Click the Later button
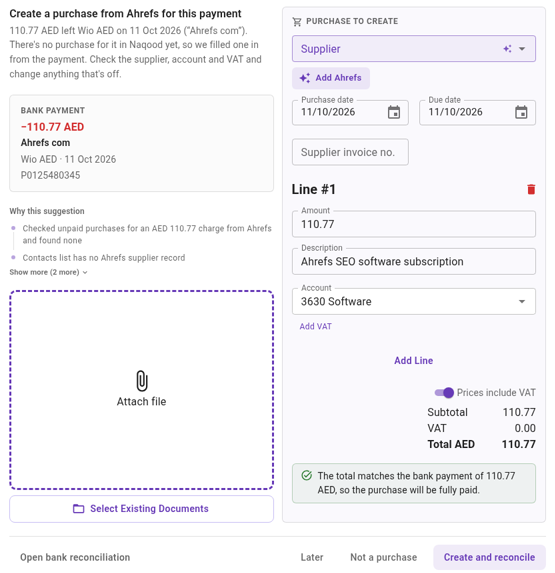The image size is (555, 573). (x=312, y=557)
